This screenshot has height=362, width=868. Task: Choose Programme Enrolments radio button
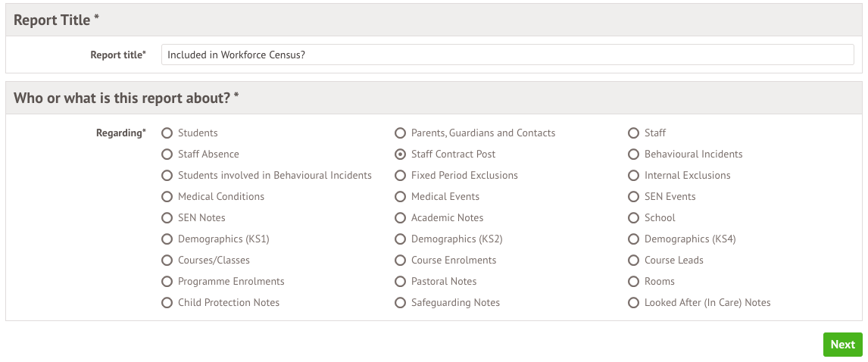[x=167, y=282]
